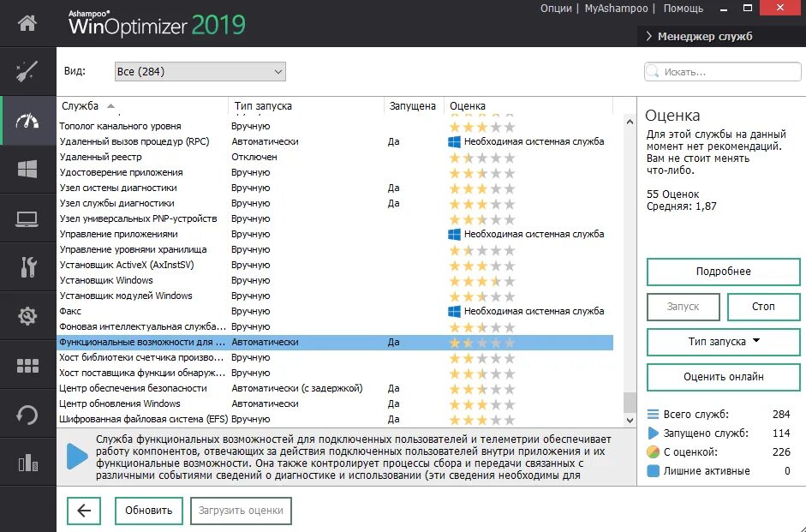Open the cleaning broom sidebar section
The image size is (806, 532).
pos(27,71)
